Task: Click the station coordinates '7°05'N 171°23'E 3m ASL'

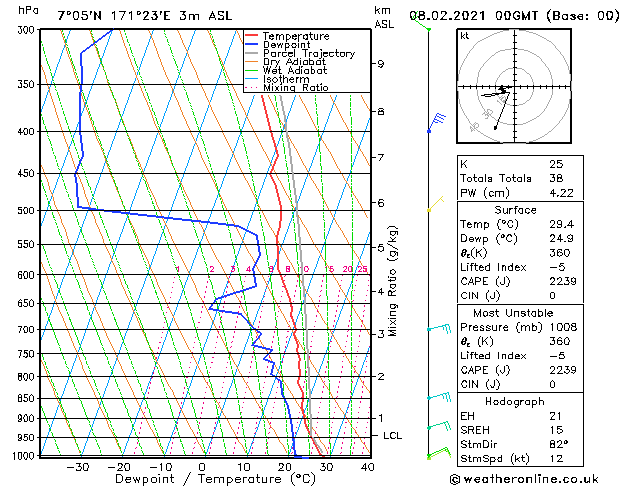Action: pos(145,16)
